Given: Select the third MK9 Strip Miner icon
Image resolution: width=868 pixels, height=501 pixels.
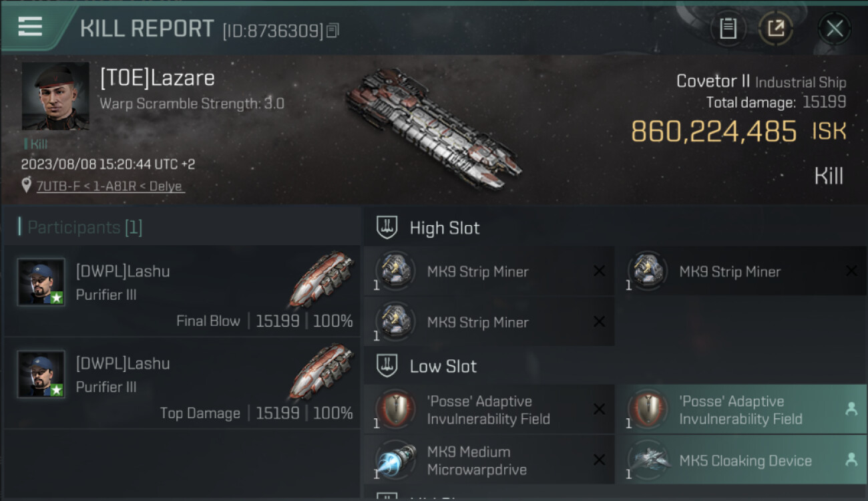Looking at the screenshot, I should click(396, 321).
